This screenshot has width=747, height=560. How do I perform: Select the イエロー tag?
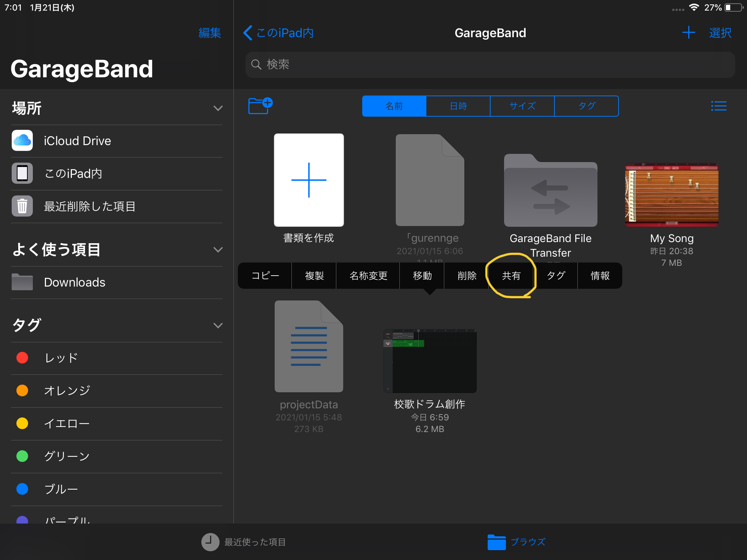click(117, 424)
